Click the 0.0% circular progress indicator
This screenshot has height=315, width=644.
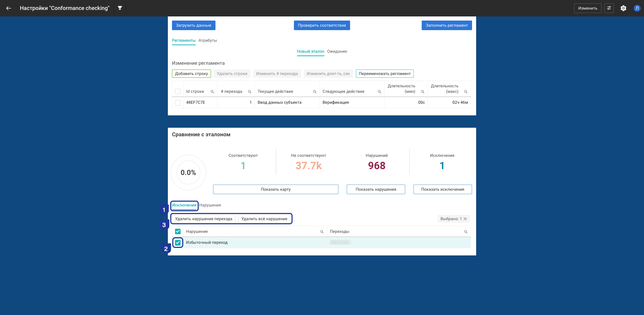click(188, 173)
